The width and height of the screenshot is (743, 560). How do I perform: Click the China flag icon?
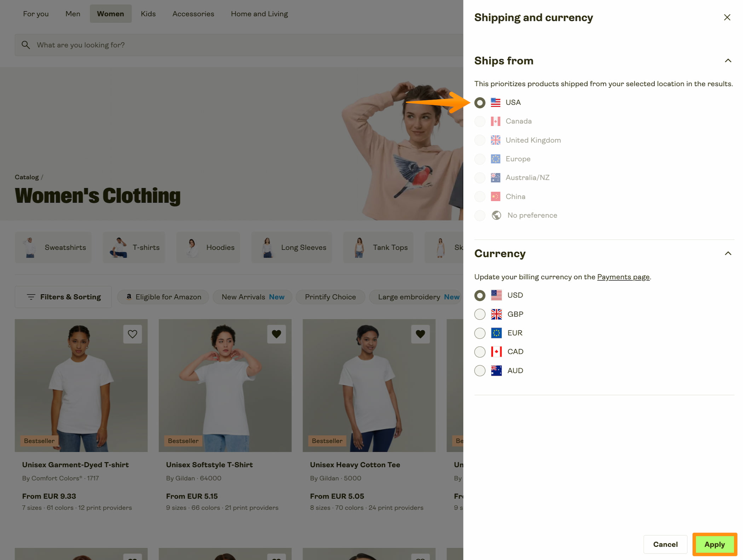pyautogui.click(x=495, y=196)
